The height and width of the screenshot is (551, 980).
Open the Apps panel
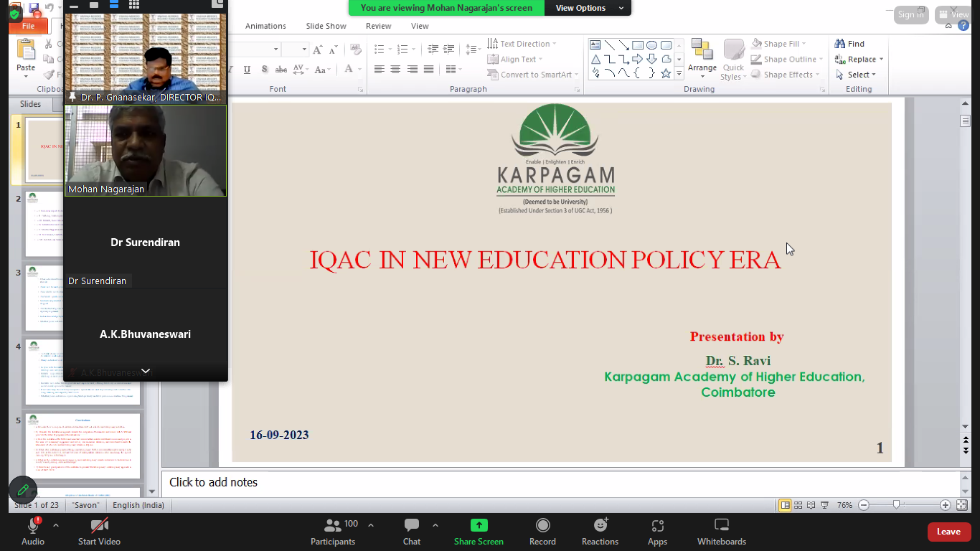point(657,531)
